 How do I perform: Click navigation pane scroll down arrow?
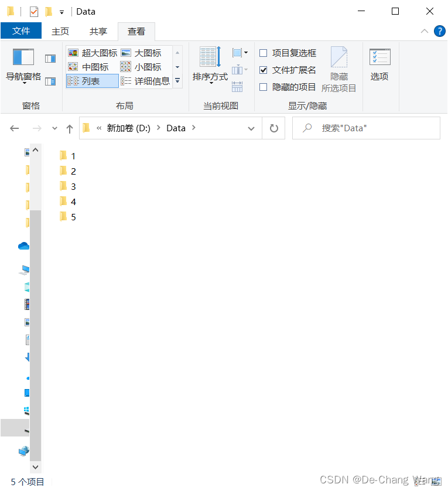(x=35, y=467)
